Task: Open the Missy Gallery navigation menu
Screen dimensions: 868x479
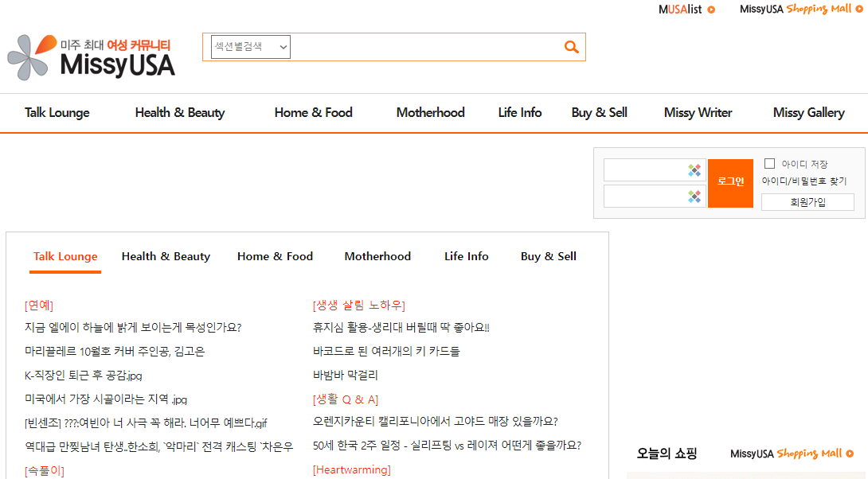Action: click(808, 112)
